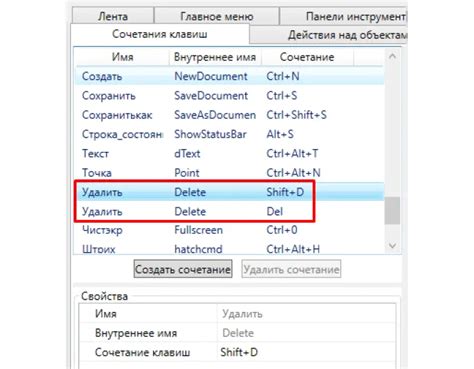Select the Fullscreen Ctrl+0 row
474x369 pixels.
coord(230,230)
